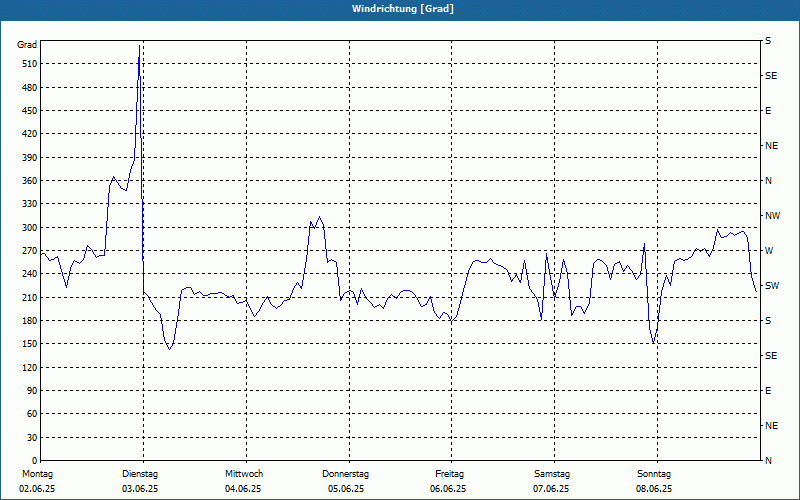Select the "Freitag" day label
The width and height of the screenshot is (800, 500).
coord(449,474)
